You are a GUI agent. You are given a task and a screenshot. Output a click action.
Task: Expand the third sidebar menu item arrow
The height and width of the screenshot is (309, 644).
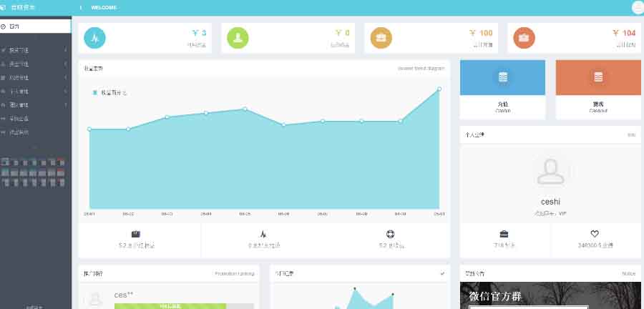65,77
